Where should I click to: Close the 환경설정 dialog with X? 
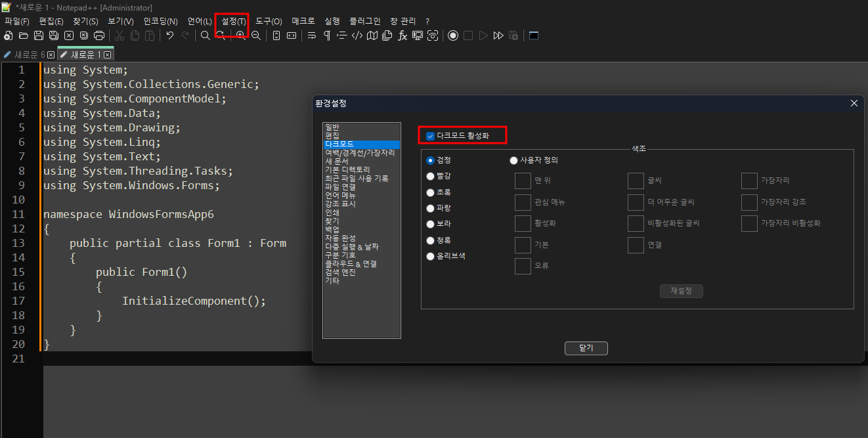click(x=854, y=103)
